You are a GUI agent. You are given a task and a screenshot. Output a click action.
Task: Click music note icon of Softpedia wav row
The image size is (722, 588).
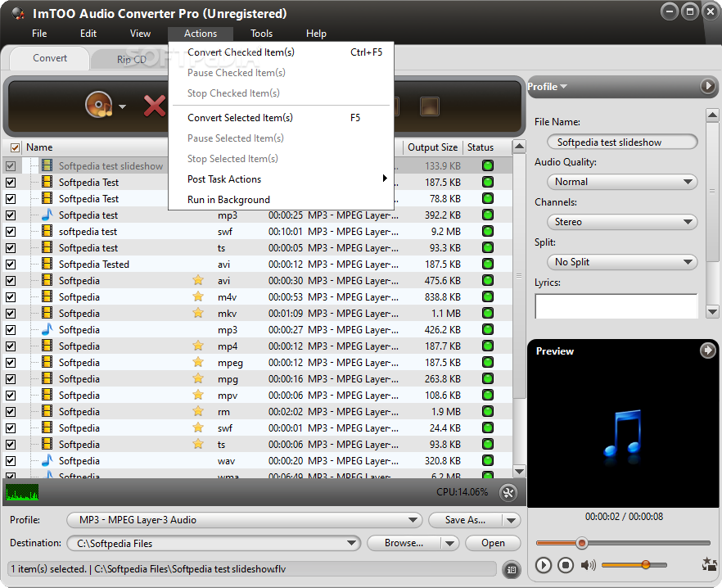[x=47, y=460]
